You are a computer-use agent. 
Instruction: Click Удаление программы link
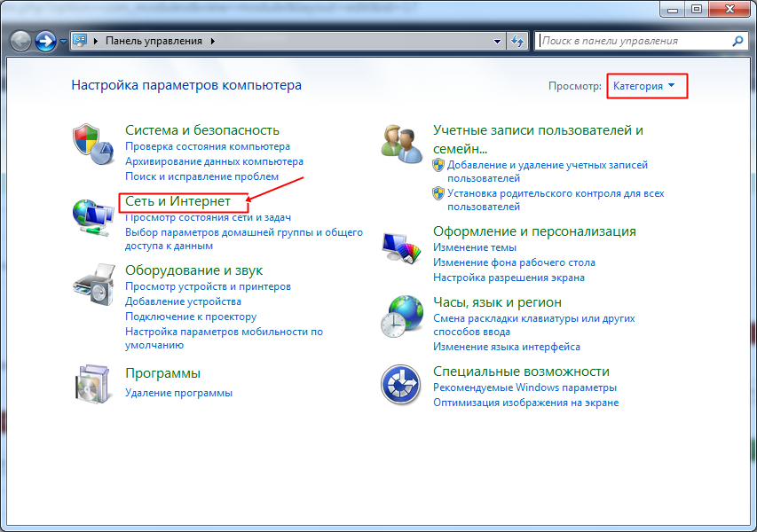point(178,393)
